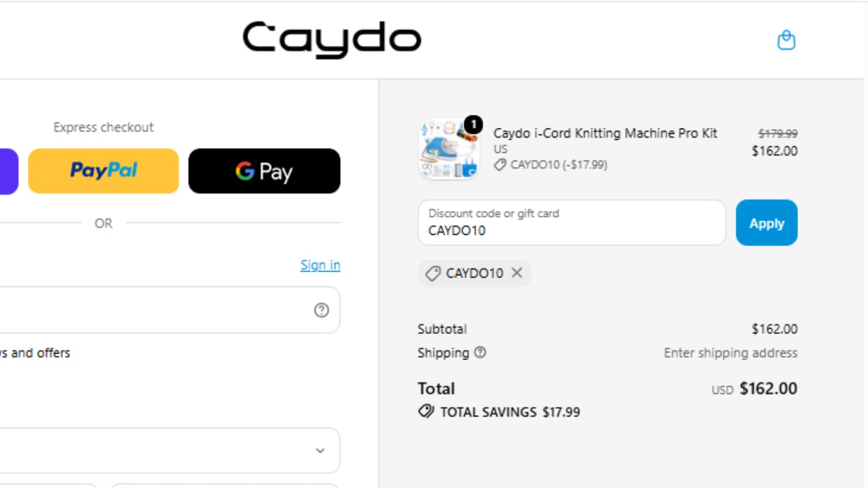Choose Google Pay express checkout

click(x=264, y=171)
